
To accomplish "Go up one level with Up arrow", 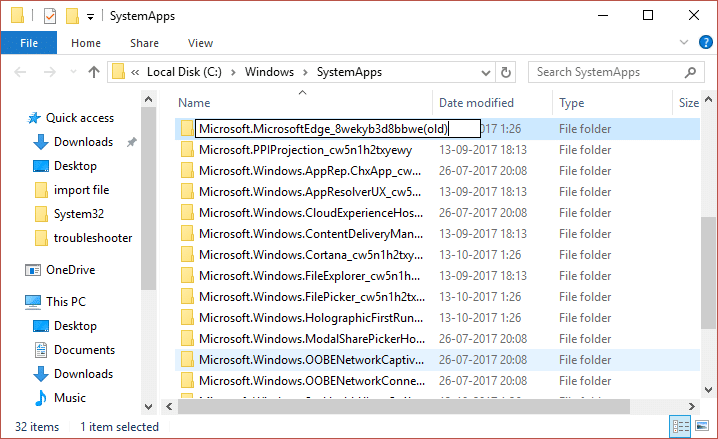I will coord(94,72).
